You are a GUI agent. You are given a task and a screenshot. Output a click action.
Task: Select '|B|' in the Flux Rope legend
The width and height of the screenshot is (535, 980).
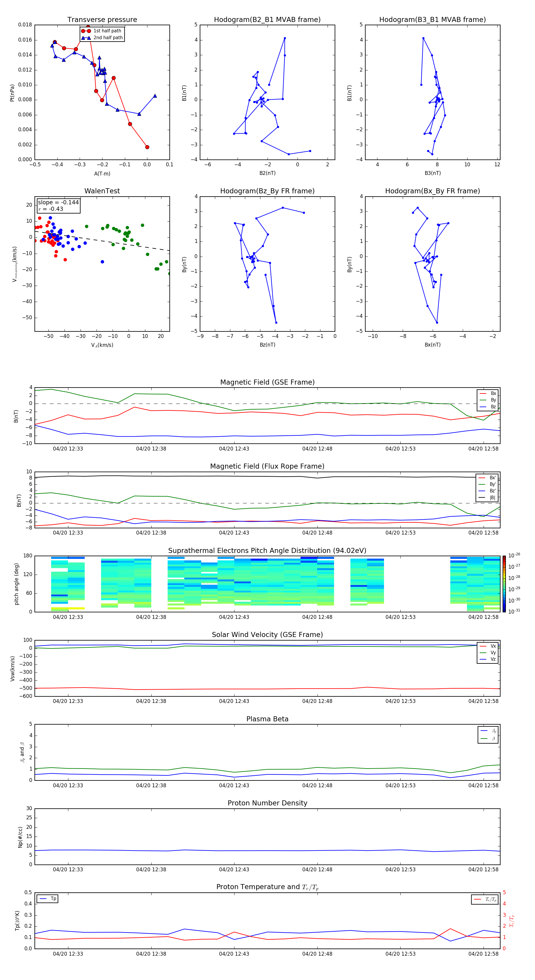click(487, 498)
